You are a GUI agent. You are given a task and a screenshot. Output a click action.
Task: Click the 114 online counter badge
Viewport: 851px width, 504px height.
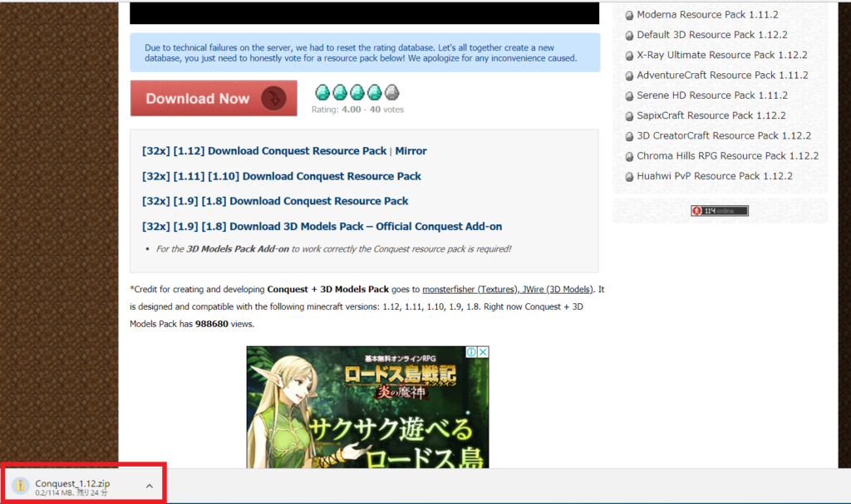tap(719, 211)
